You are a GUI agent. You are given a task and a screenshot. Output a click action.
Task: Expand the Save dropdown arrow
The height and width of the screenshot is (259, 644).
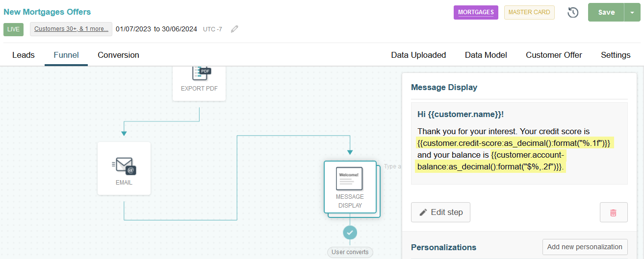pyautogui.click(x=632, y=12)
